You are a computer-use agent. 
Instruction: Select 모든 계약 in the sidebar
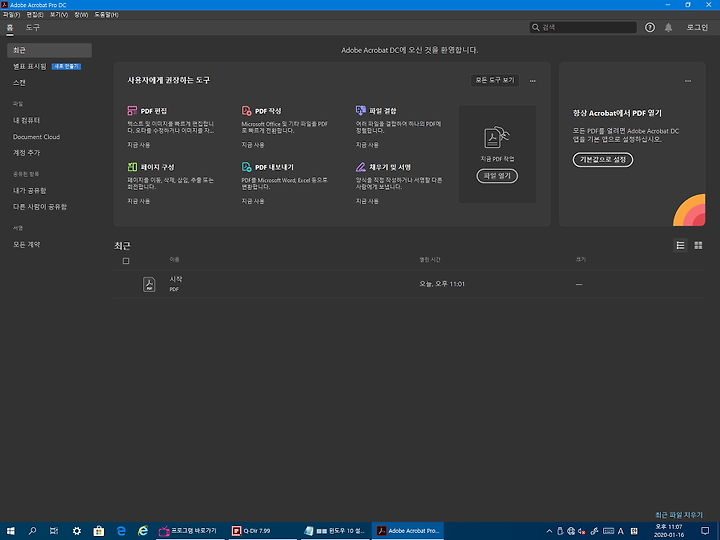tap(26, 245)
